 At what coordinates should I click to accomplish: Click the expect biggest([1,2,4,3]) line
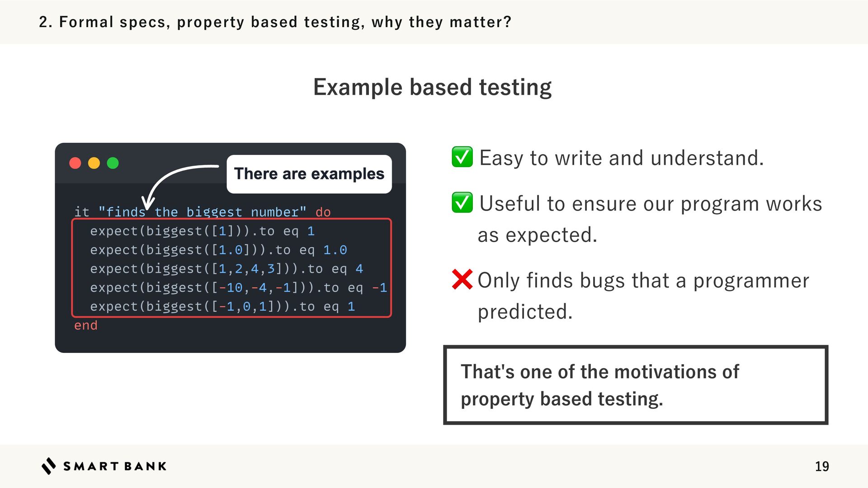coord(226,269)
